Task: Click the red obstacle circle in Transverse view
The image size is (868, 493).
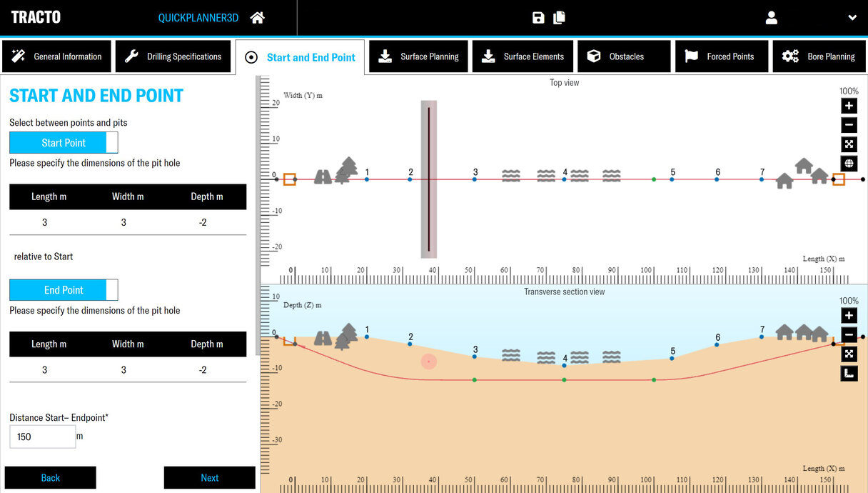Action: pos(428,362)
